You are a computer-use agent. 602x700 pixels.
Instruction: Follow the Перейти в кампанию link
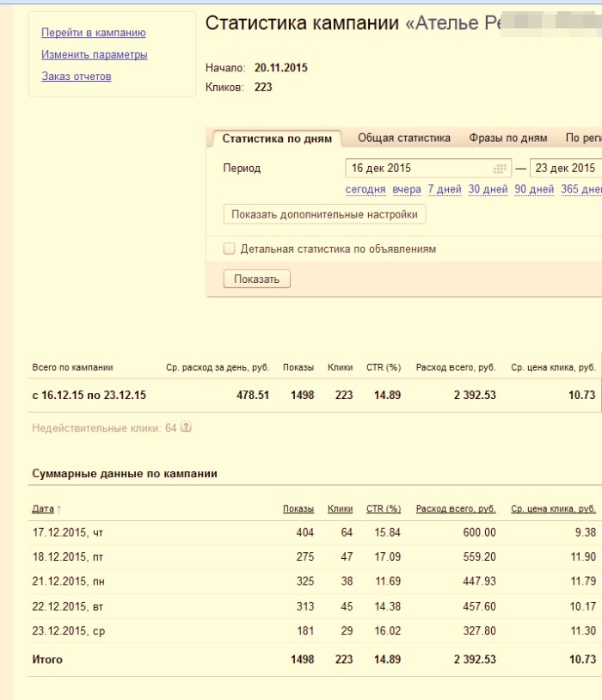point(94,33)
